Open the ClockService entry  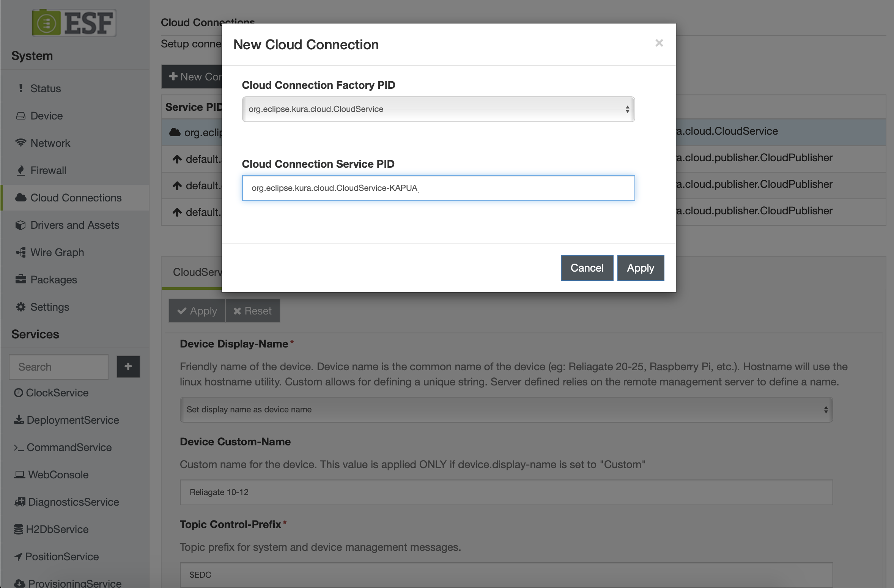pyautogui.click(x=57, y=393)
